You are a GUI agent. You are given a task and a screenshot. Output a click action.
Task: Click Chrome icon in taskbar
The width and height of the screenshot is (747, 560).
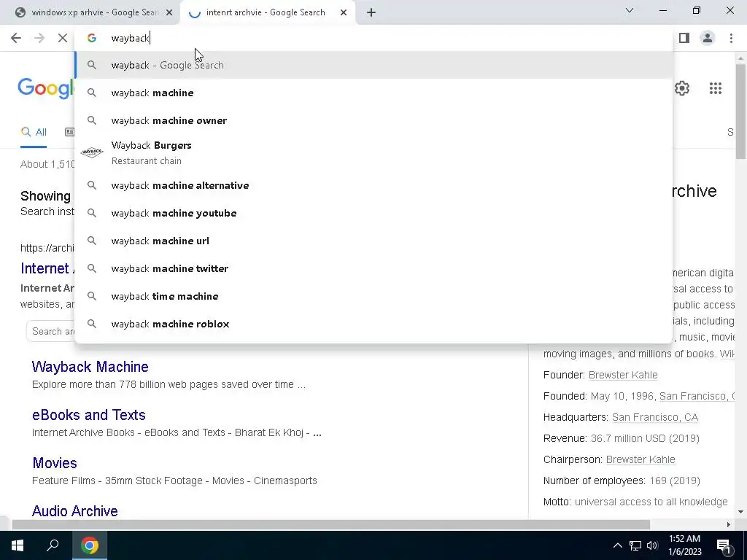90,545
